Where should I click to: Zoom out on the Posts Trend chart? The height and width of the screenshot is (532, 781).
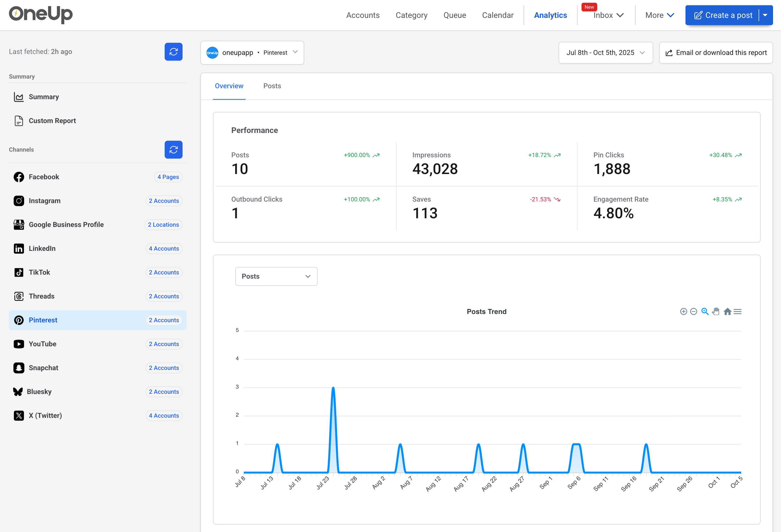point(694,311)
